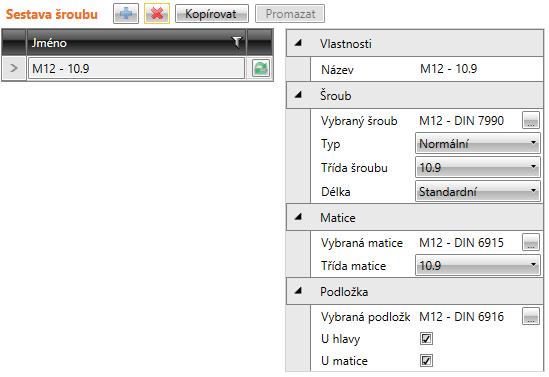549x377 pixels.
Task: Click the M12 - DIN 6916 value text
Action: pyautogui.click(x=461, y=316)
